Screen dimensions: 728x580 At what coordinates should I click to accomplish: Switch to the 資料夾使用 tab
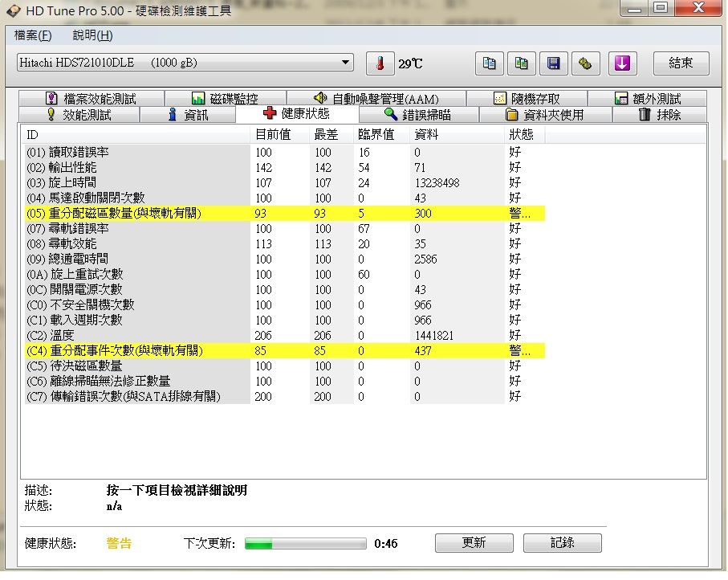(546, 115)
